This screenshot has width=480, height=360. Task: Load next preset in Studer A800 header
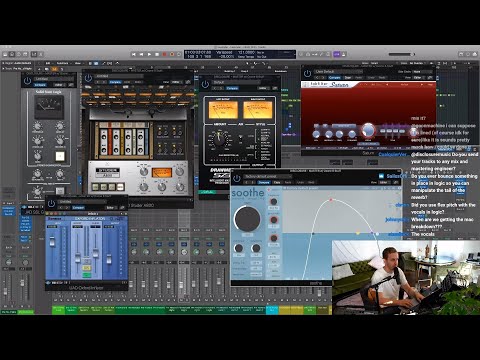(104, 82)
